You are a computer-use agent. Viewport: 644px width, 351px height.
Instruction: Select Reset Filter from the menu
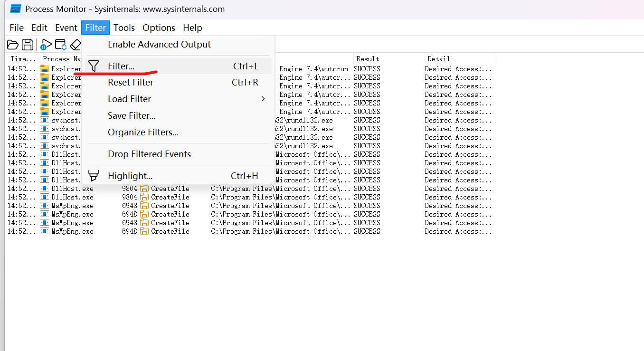[178, 82]
